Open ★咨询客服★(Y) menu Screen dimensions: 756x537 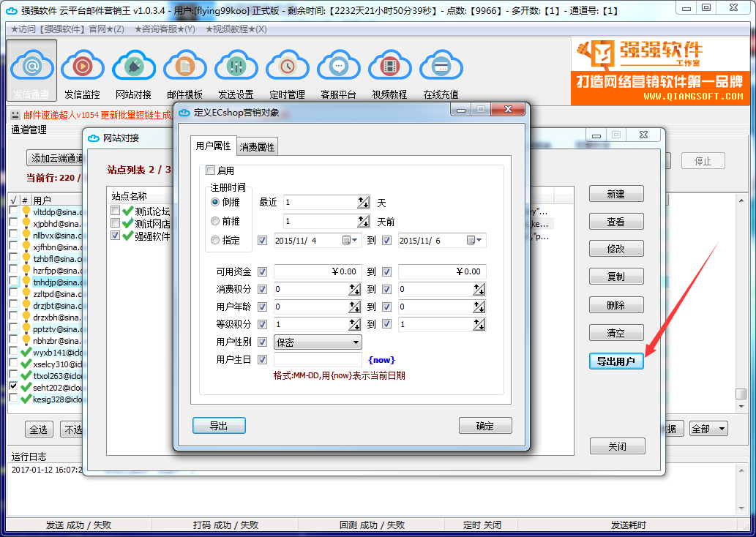(x=165, y=29)
